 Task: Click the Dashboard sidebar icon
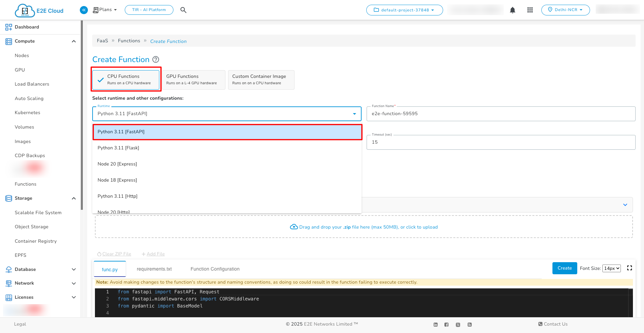tap(9, 27)
